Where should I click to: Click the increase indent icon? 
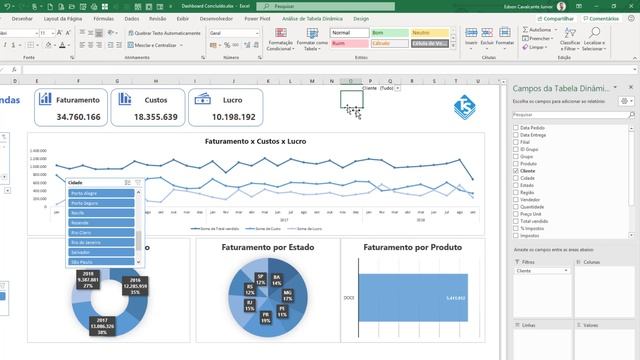(119, 45)
